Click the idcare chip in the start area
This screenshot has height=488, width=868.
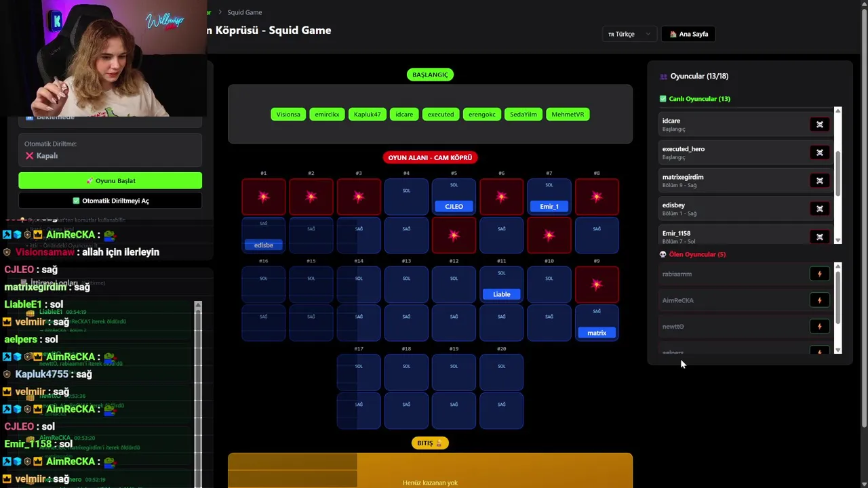point(404,115)
